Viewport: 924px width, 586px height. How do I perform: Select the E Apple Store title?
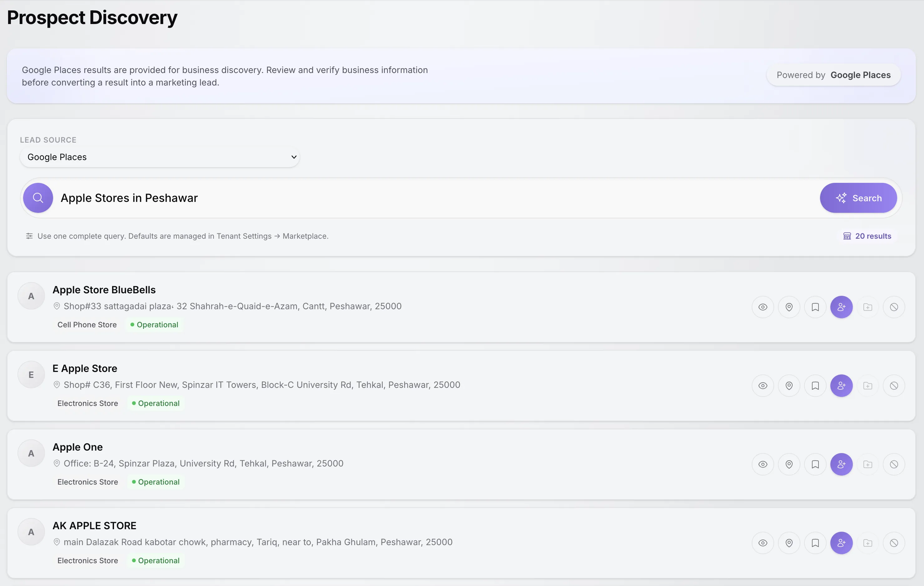[x=85, y=369]
